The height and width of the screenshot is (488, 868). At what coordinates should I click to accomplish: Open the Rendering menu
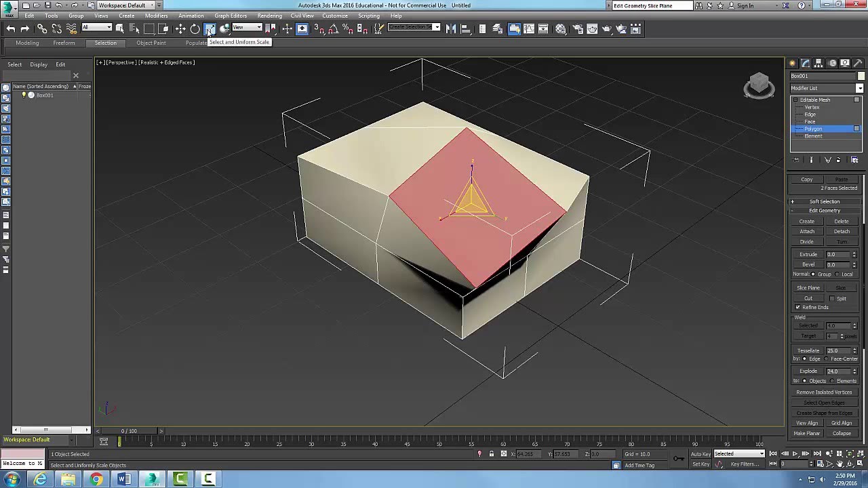point(269,16)
